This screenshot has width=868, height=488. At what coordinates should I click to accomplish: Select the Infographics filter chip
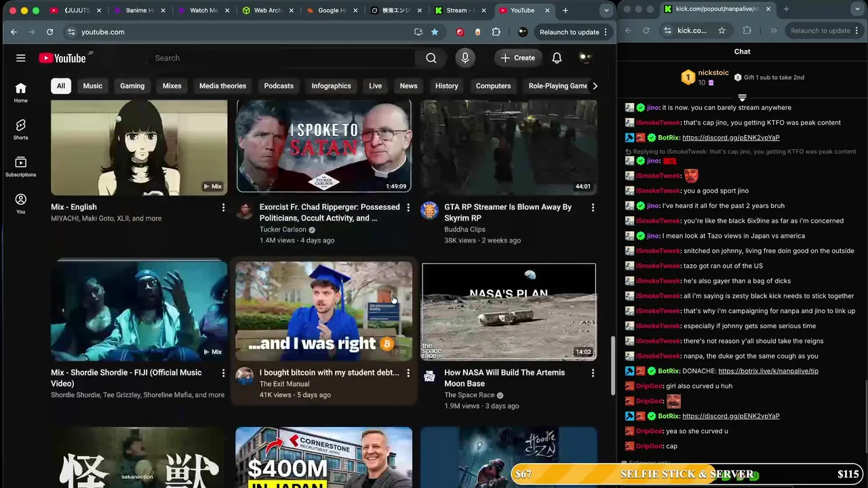pyautogui.click(x=332, y=86)
